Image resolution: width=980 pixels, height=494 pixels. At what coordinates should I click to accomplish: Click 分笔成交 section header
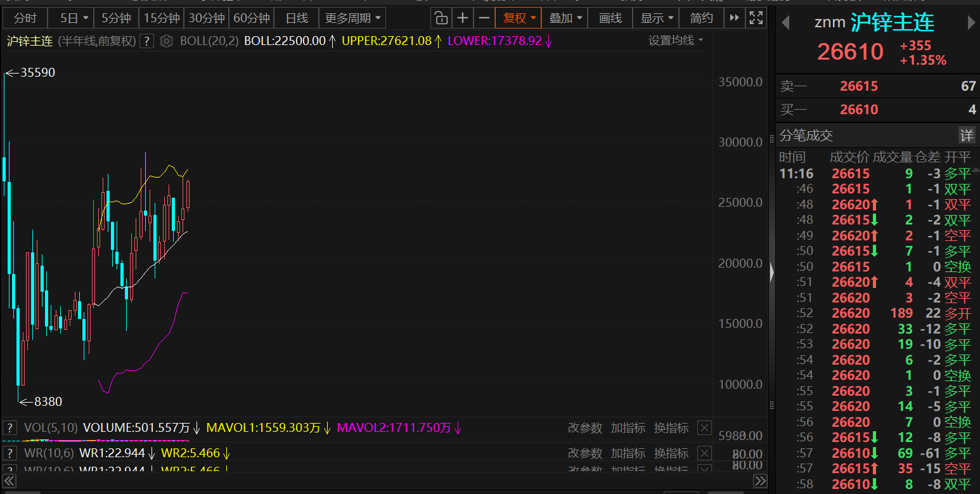coord(806,135)
